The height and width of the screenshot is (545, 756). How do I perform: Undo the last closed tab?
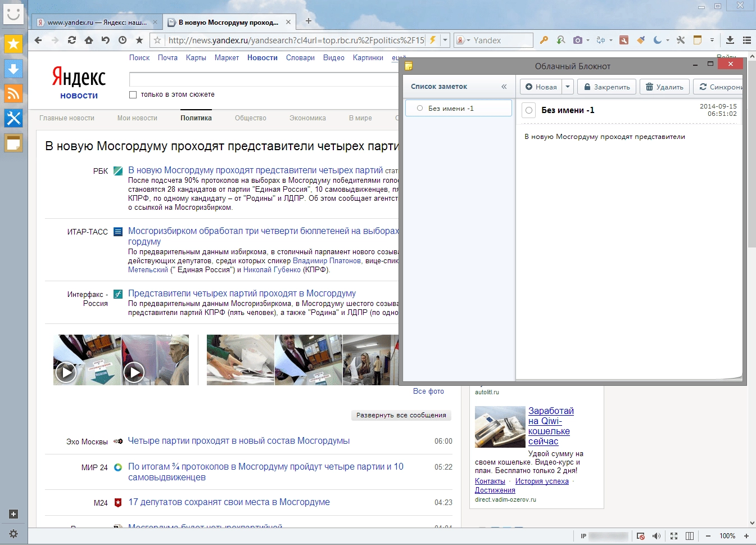(106, 40)
